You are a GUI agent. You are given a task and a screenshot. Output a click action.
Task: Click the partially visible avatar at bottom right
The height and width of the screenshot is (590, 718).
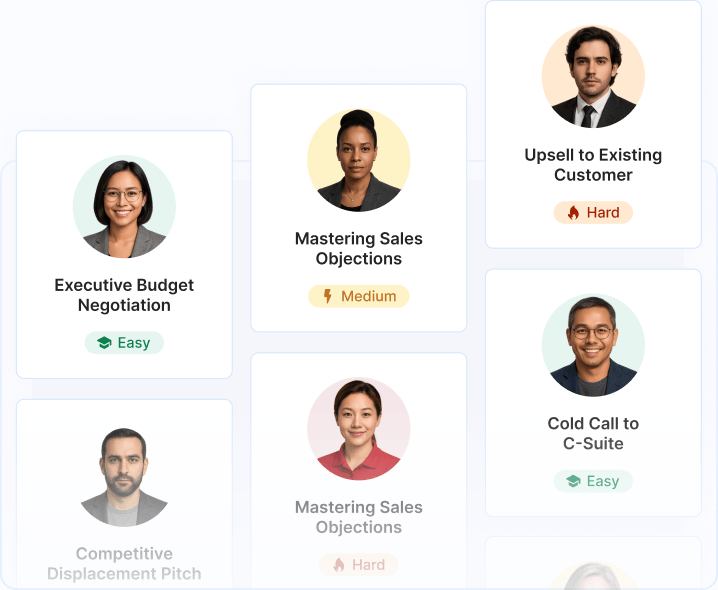[x=593, y=576]
